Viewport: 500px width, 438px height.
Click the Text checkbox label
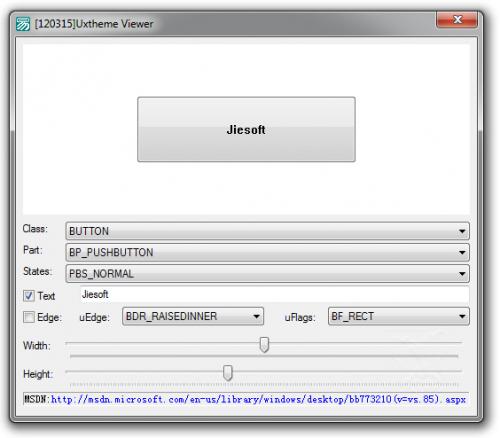click(46, 296)
